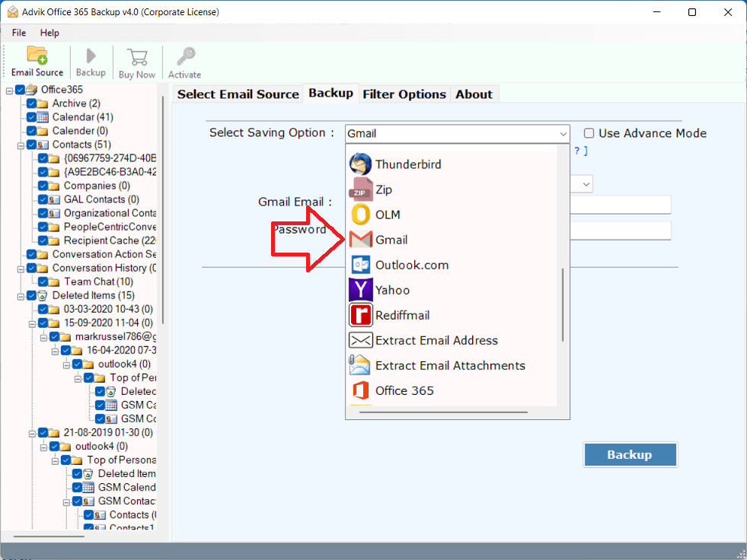The height and width of the screenshot is (560, 747).
Task: Enable the Use Advance Mode checkbox
Action: pos(589,133)
